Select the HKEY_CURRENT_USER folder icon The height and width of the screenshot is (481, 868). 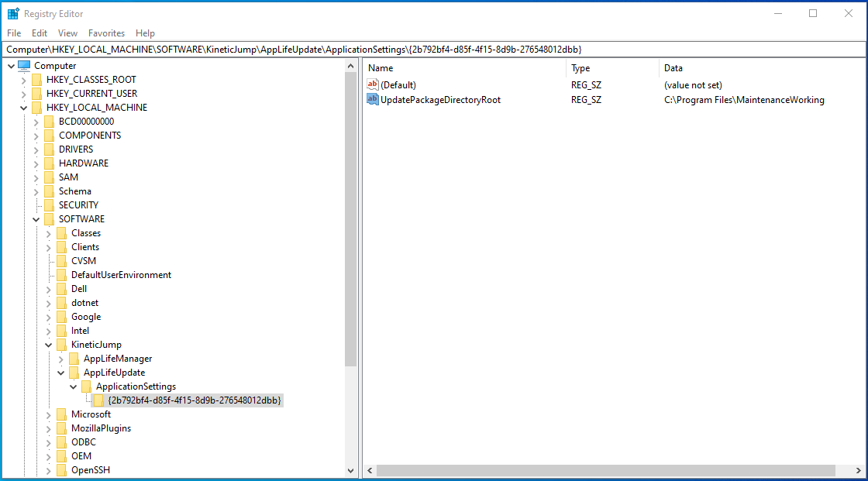coord(36,94)
